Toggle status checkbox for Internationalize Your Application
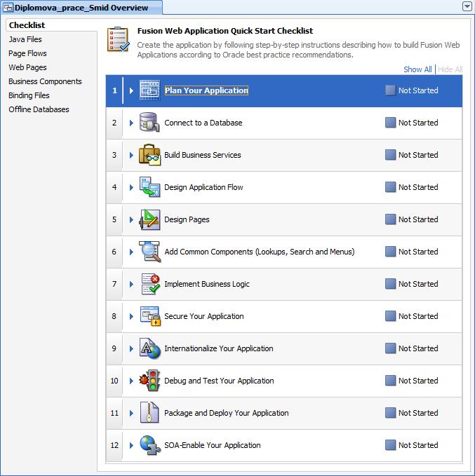The width and height of the screenshot is (475, 476). point(390,348)
